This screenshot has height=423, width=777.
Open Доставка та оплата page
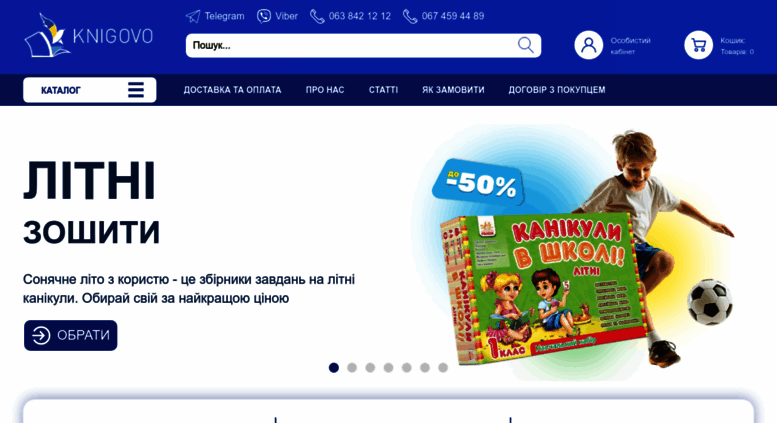tap(232, 90)
